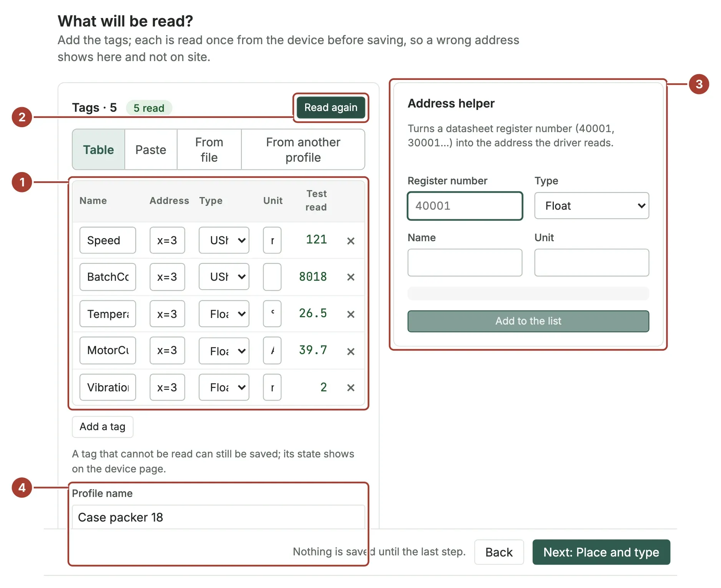
Task: Edit the MotorCu name field
Action: coord(108,350)
